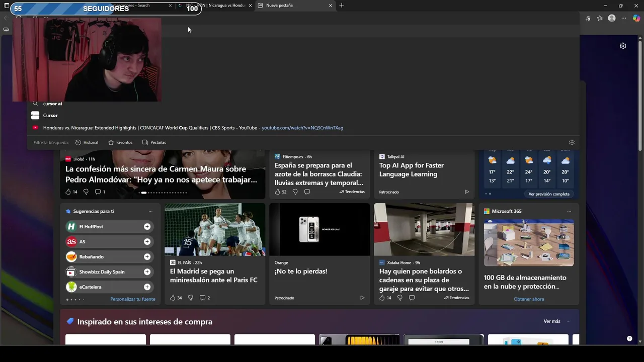Viewport: 644px width, 362px height.
Task: Follow El HuffPost with plus button
Action: coord(147,227)
